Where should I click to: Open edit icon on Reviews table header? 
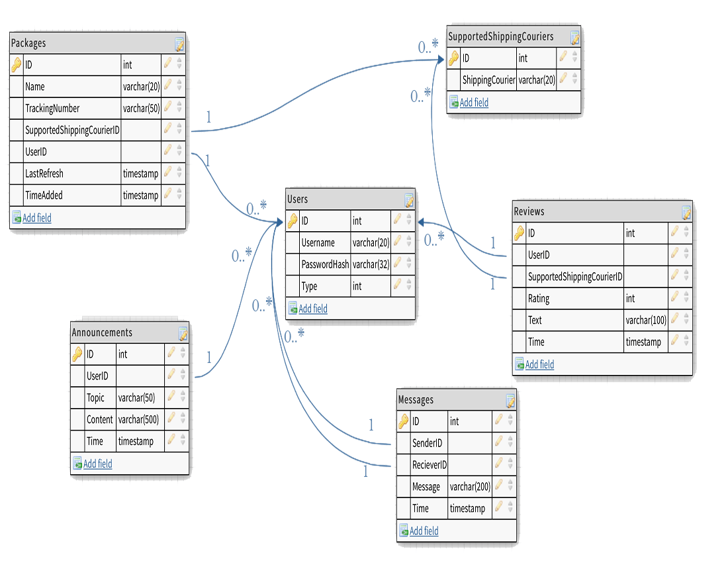(686, 212)
